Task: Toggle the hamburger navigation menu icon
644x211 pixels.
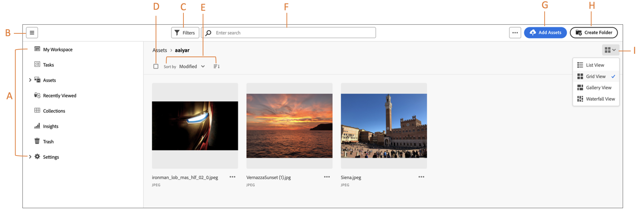Action: tap(32, 33)
